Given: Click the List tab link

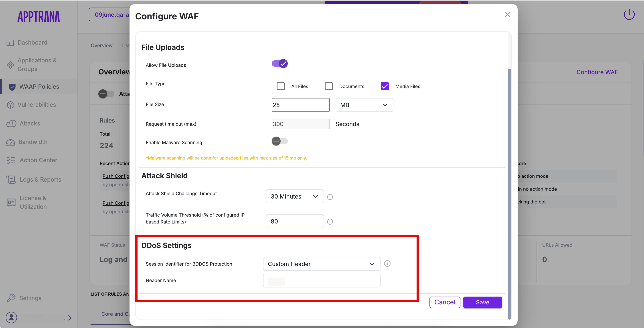Looking at the screenshot, I should tap(126, 46).
